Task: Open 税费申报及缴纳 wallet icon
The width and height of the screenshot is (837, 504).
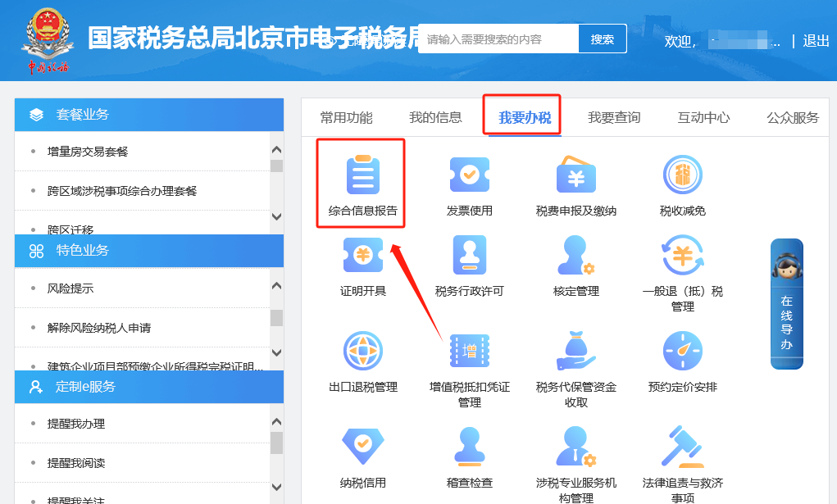Action: coord(576,175)
